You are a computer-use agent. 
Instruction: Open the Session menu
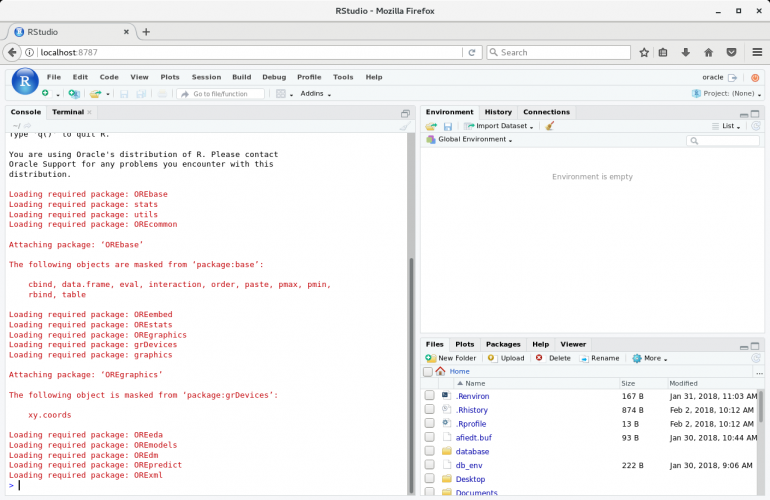tap(206, 77)
